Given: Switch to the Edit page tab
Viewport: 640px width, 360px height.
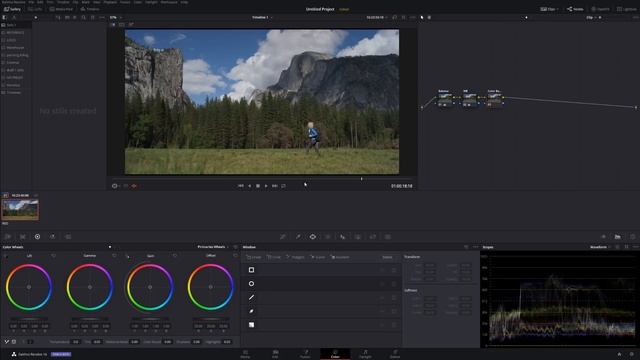Looking at the screenshot, I should point(276,354).
